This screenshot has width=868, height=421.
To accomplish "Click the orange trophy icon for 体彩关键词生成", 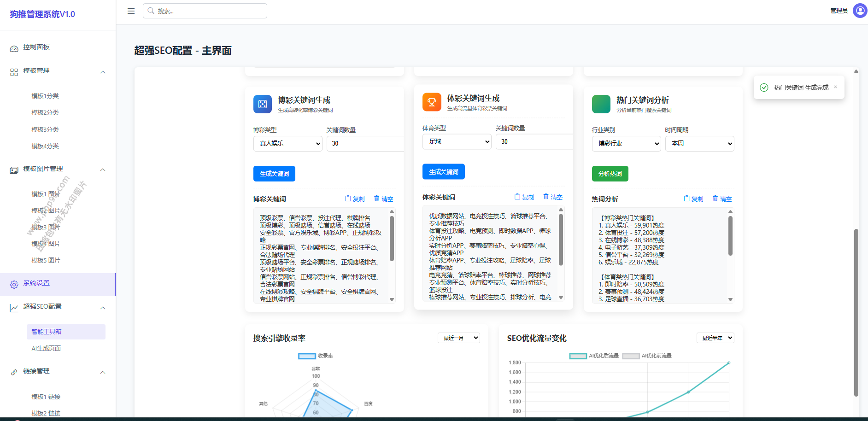I will coord(432,102).
